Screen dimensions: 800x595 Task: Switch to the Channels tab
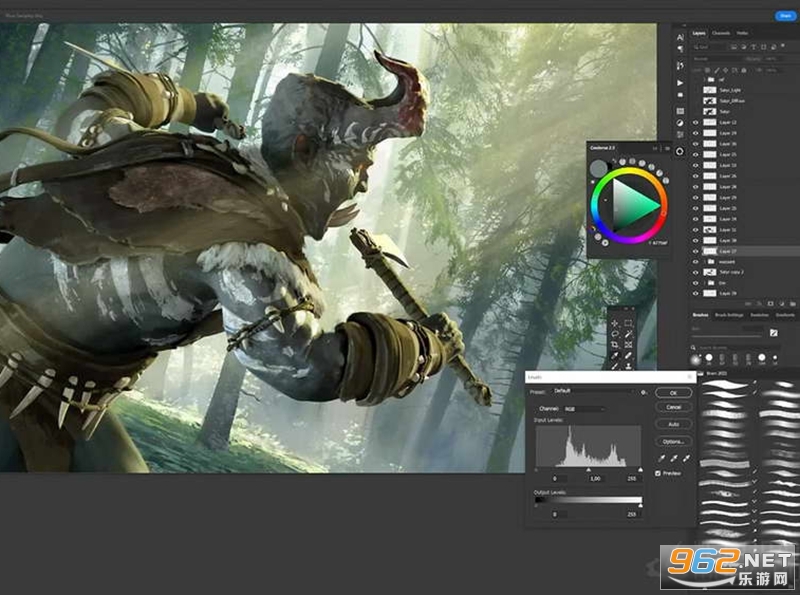(x=721, y=33)
